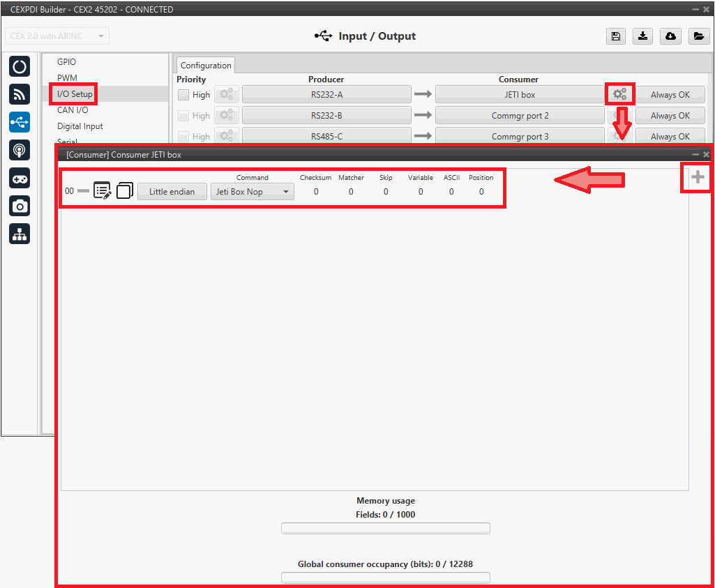Click the Little endian button
Image resolution: width=715 pixels, height=588 pixels.
pos(172,192)
